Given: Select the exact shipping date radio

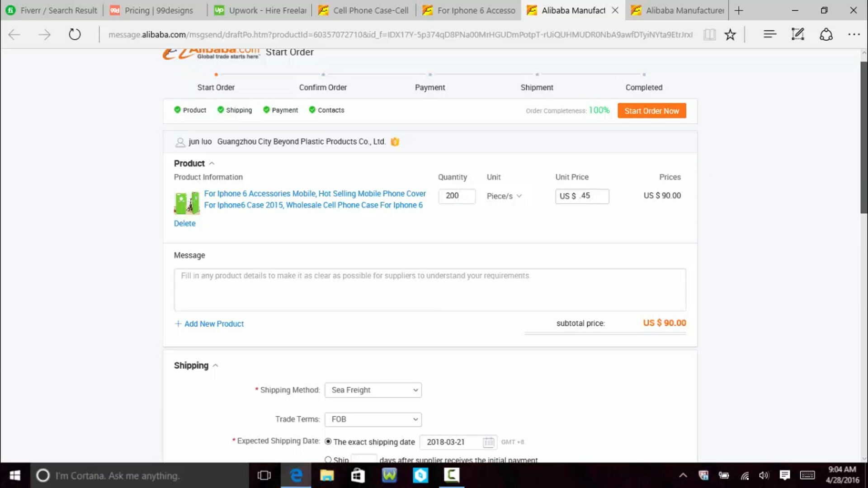Looking at the screenshot, I should coord(328,441).
